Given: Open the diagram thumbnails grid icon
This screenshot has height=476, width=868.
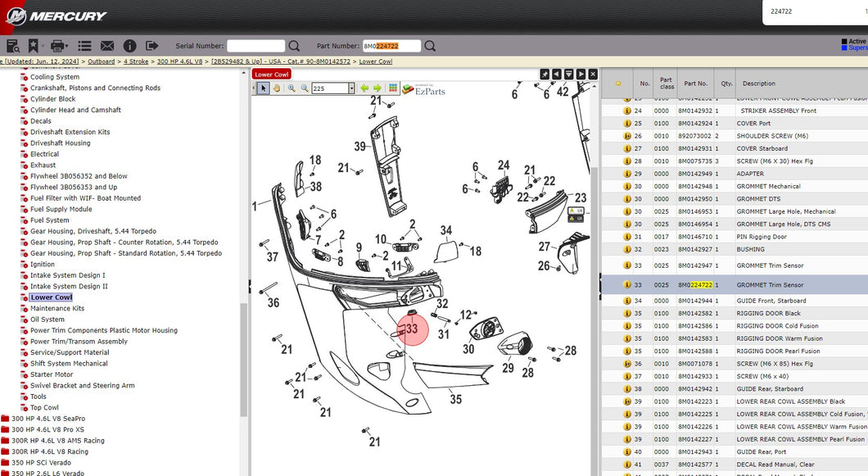Looking at the screenshot, I should (x=393, y=88).
